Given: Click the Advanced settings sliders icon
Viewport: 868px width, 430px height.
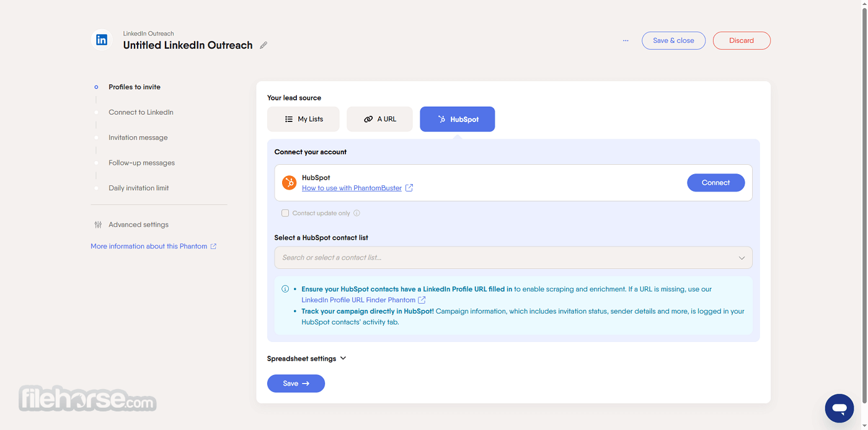Looking at the screenshot, I should pyautogui.click(x=98, y=225).
